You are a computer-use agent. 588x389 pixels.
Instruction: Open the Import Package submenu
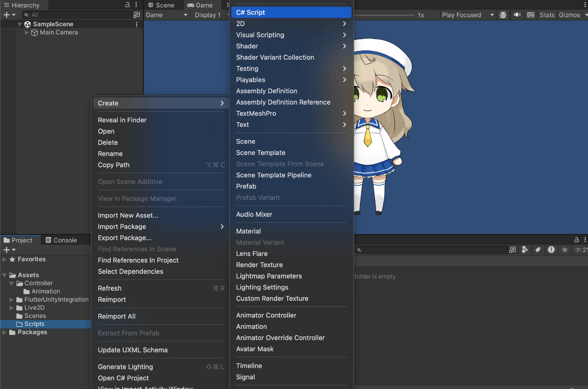click(161, 227)
